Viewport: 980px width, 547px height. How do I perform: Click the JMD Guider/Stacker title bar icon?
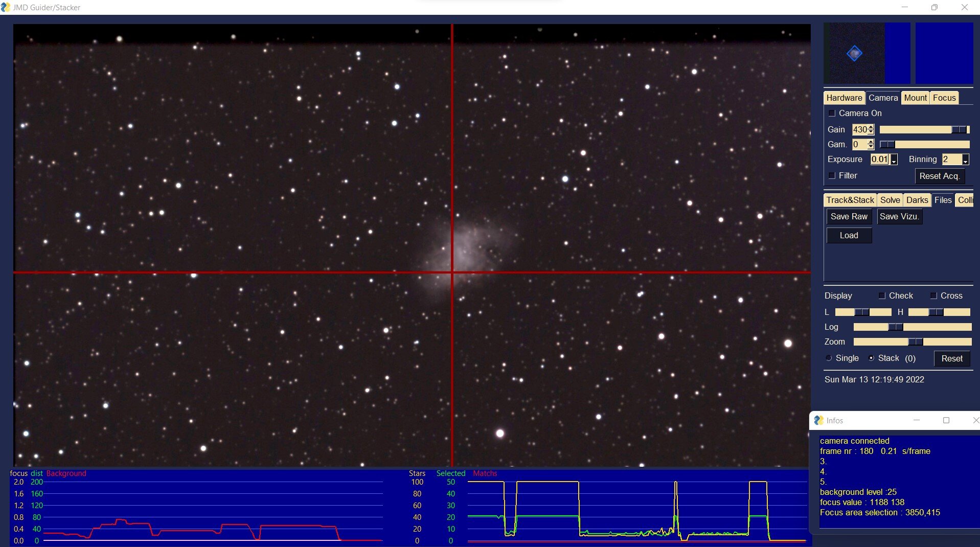6,7
